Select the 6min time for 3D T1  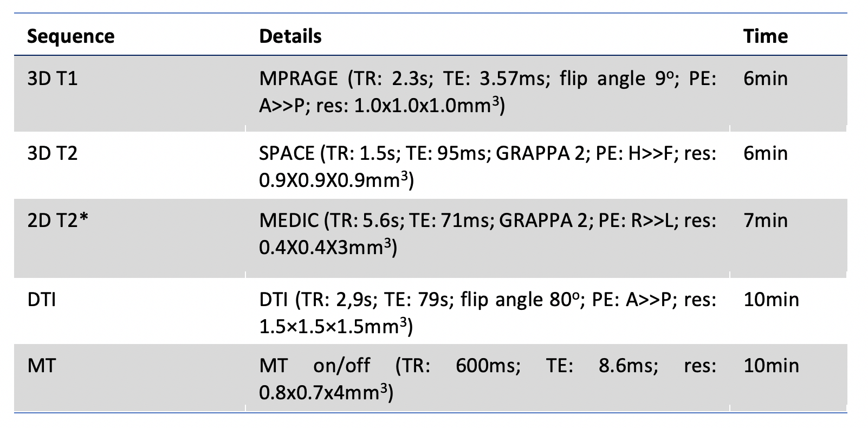tap(765, 79)
